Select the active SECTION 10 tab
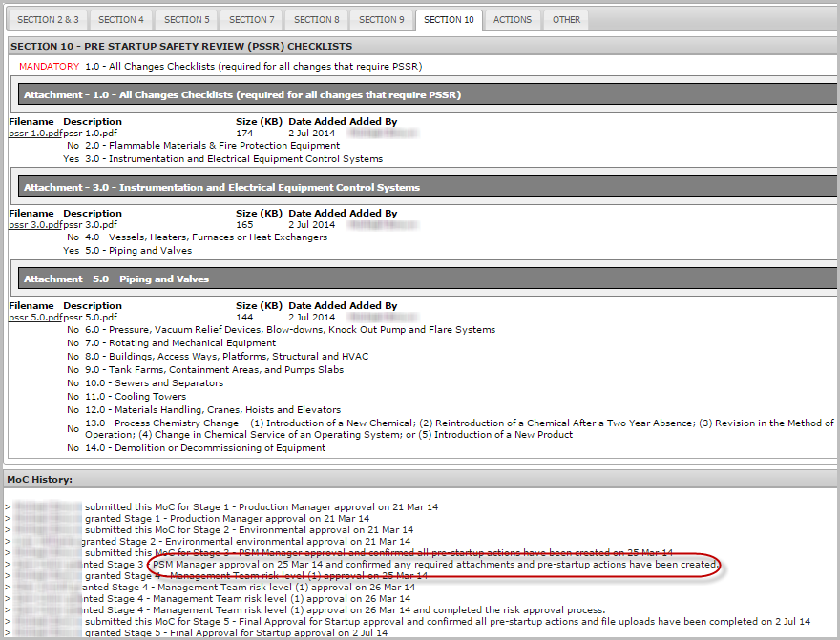Viewport: 840px width, 640px height. point(449,19)
